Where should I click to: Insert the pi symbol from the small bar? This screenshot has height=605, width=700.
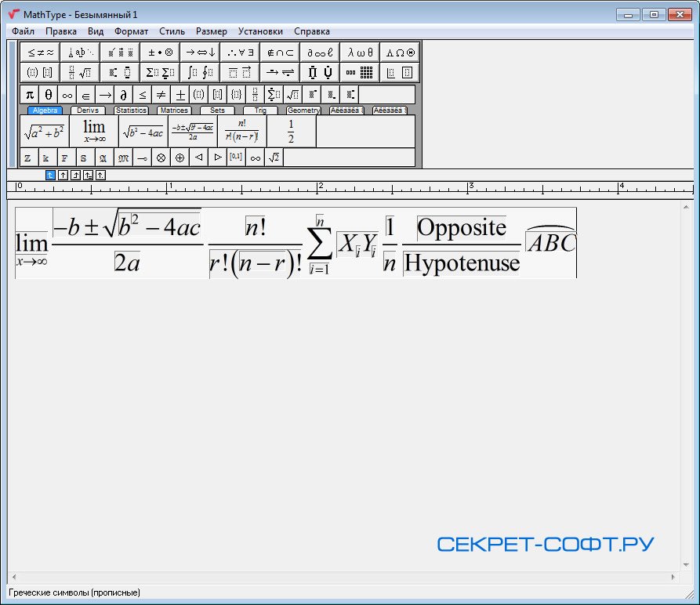click(30, 95)
